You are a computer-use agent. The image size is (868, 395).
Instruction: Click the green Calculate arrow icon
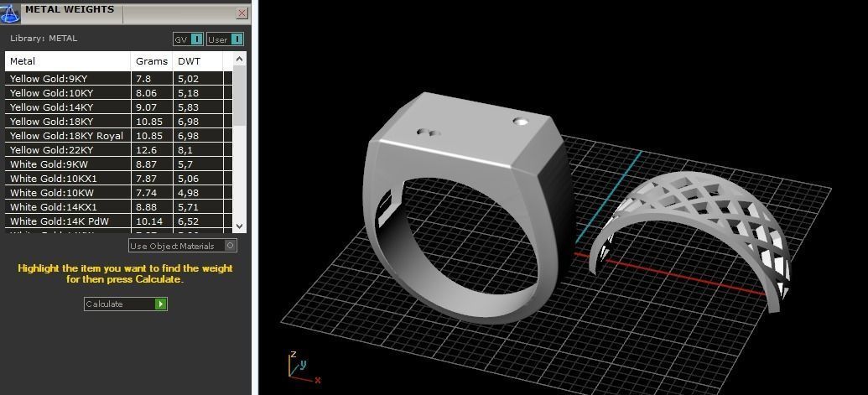click(160, 304)
